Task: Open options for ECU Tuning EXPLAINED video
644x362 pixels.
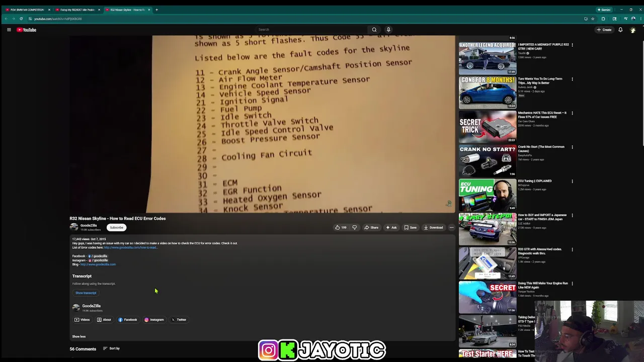Action: coord(572,181)
